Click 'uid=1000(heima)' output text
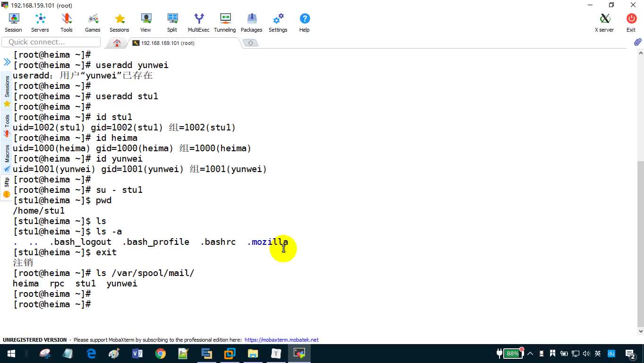The image size is (644, 363). point(51,148)
